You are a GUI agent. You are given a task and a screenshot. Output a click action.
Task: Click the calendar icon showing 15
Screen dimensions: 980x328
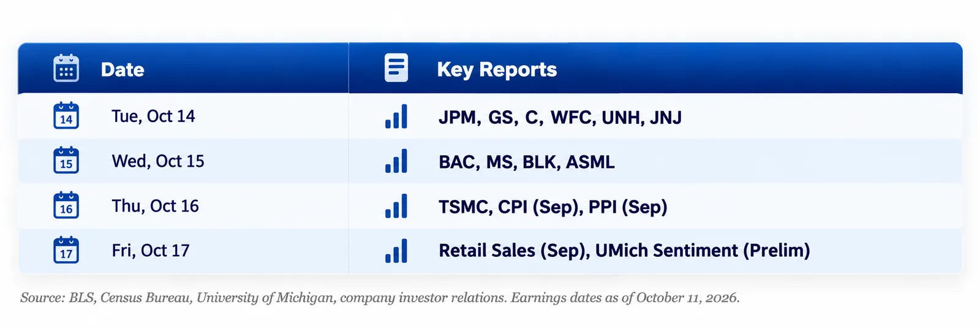click(66, 160)
